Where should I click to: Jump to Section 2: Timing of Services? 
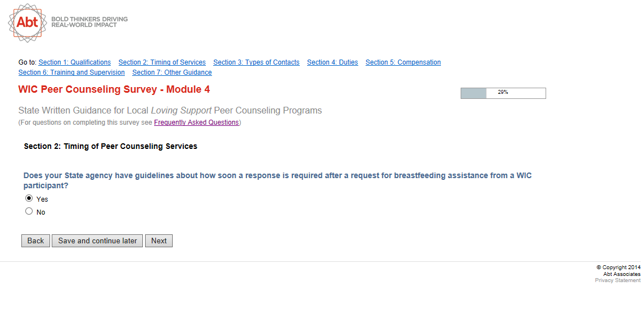[x=162, y=62]
